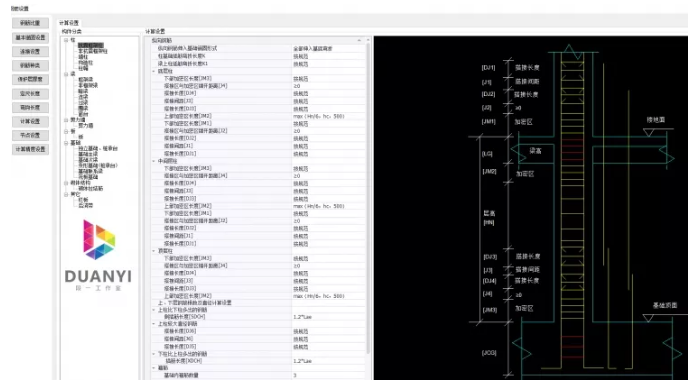This screenshot has width=699, height=390.
Task: Collapse the 上柱比下柱多出的钢筋 group
Action: point(154,310)
